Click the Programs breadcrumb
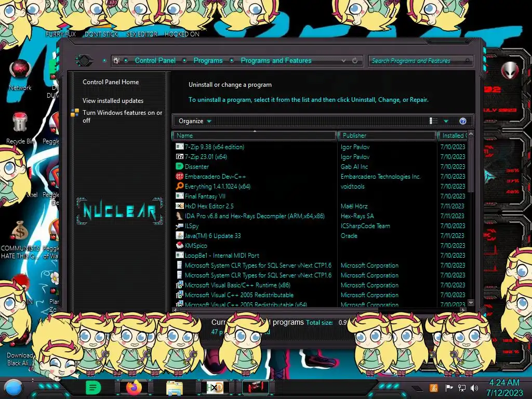The width and height of the screenshot is (532, 399). 208,61
